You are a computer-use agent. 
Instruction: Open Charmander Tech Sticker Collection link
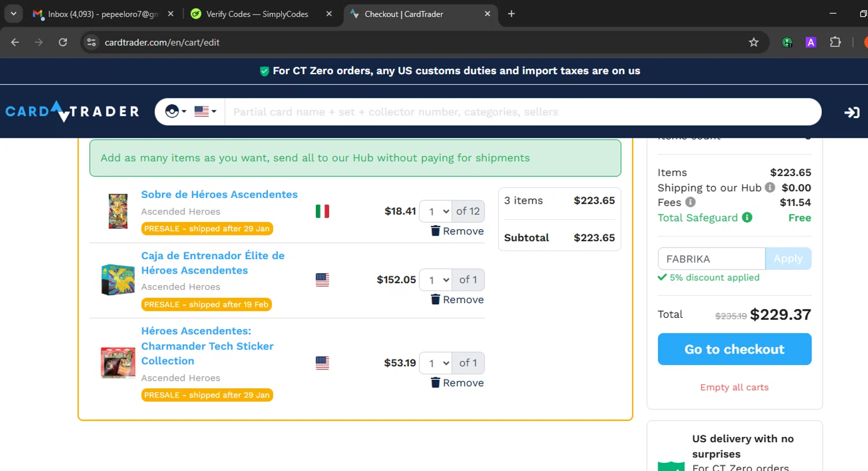click(207, 346)
